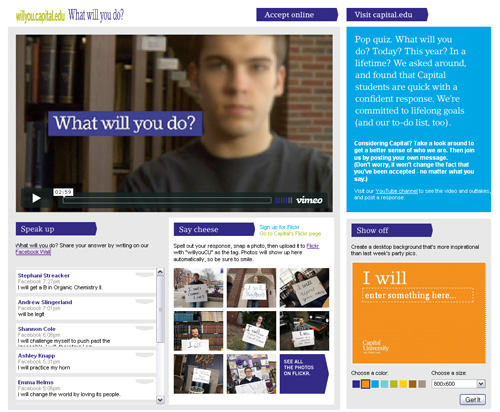Click See all the photos on Flickr
This screenshot has height=412, width=500.
pos(304,374)
